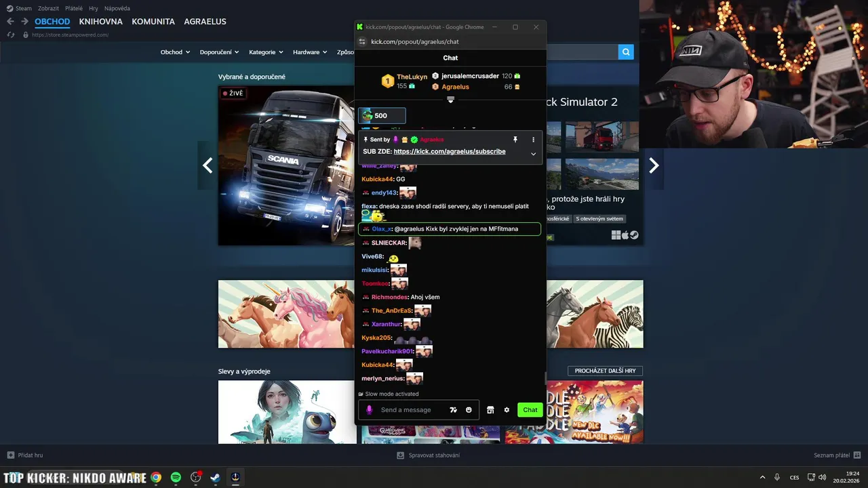
Task: Open the Nápověda menu
Action: point(118,8)
